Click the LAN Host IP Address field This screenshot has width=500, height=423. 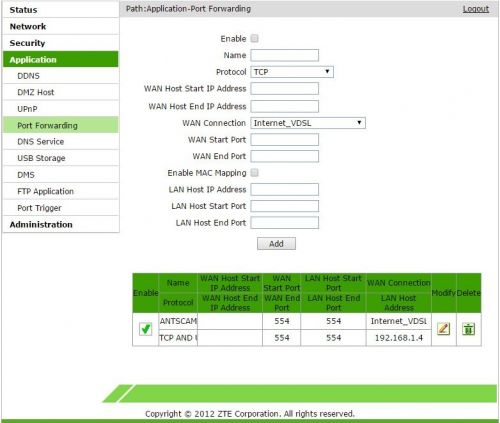click(x=285, y=189)
